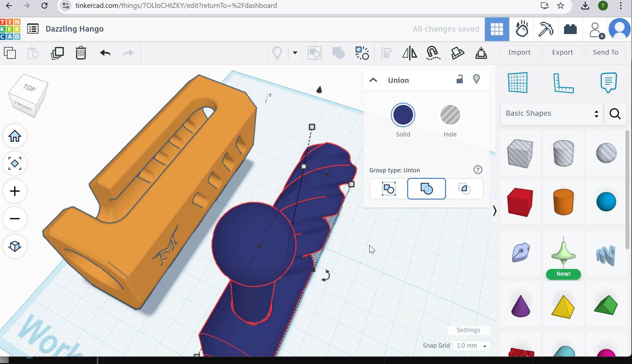Screen dimensions: 632x364
Task: Click the Undo arrow
Action: (x=105, y=53)
